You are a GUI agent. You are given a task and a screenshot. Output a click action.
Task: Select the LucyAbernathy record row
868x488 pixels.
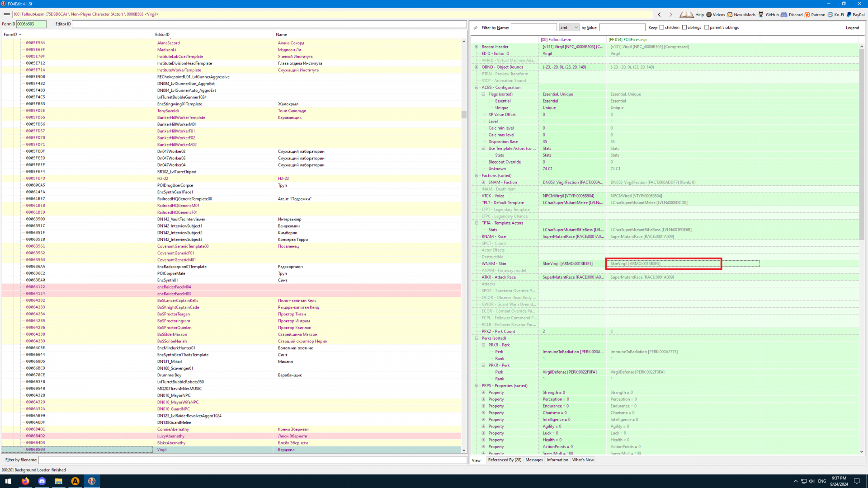tap(171, 436)
